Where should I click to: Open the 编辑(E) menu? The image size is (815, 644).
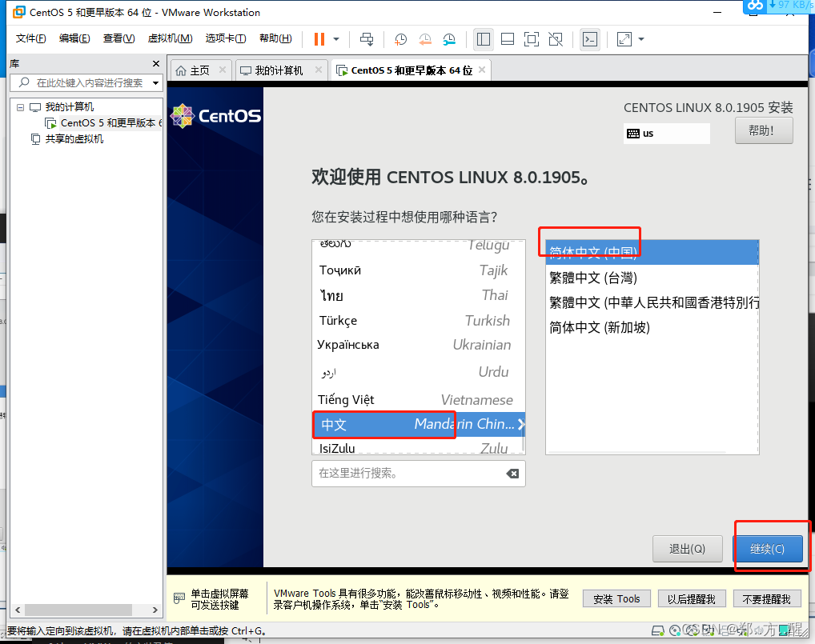coord(74,38)
